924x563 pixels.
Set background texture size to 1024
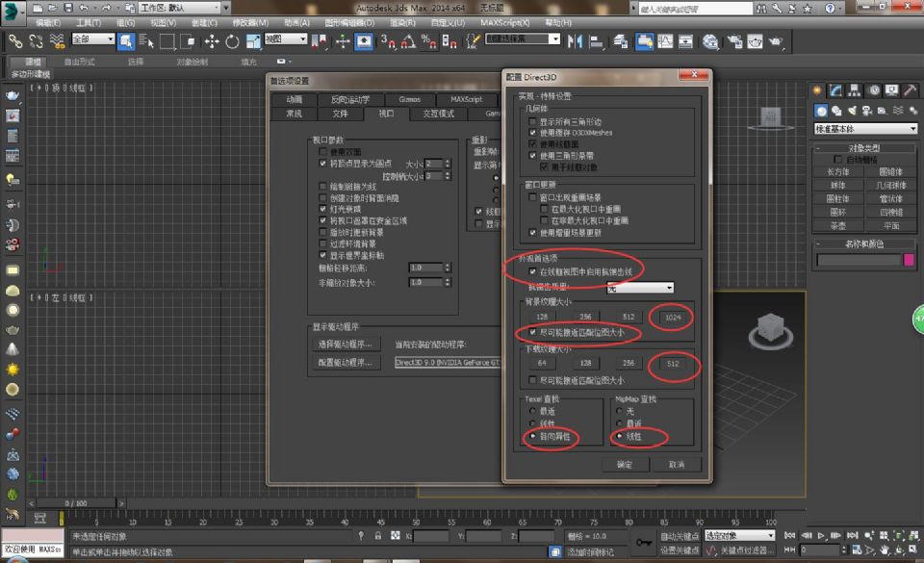point(673,317)
